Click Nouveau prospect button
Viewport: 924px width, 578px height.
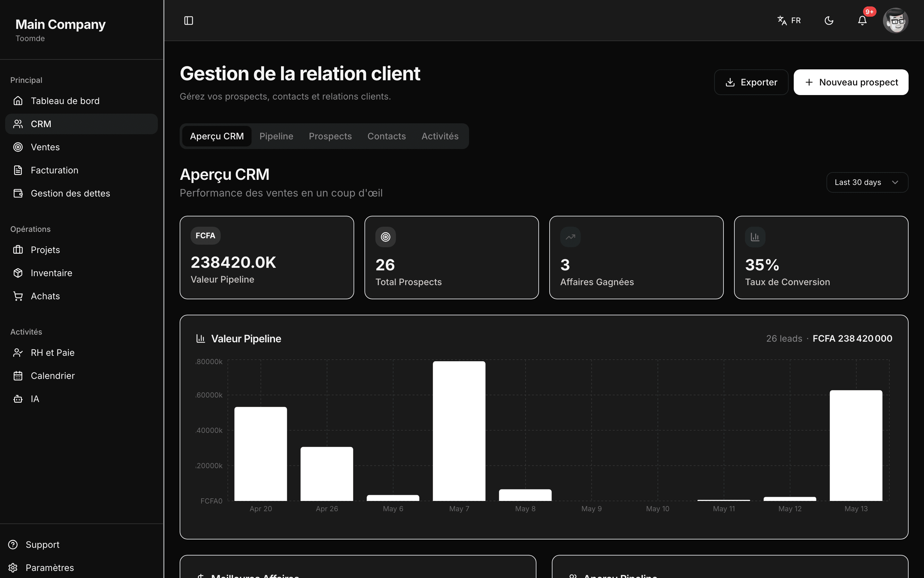click(851, 82)
